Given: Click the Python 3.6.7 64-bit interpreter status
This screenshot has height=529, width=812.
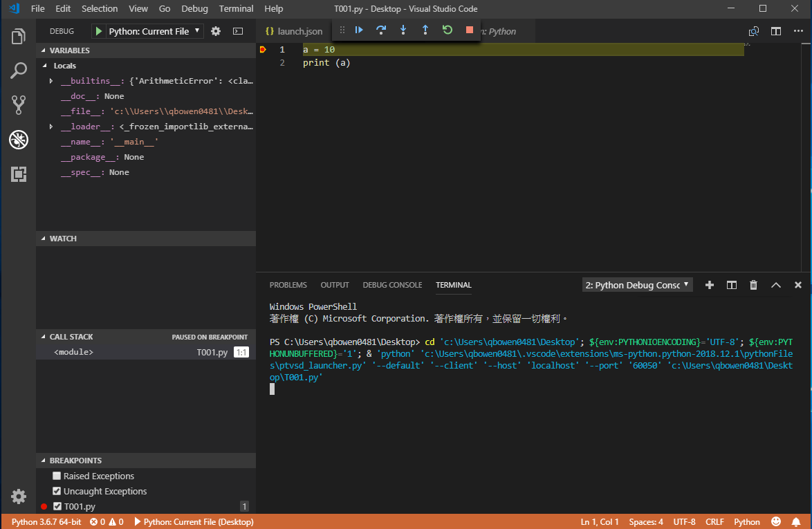Looking at the screenshot, I should click(x=46, y=522).
